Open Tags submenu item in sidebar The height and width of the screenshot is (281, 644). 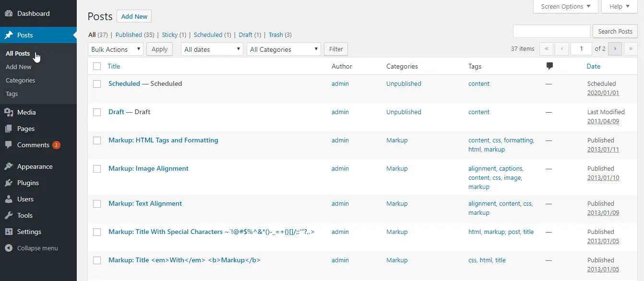[x=12, y=94]
